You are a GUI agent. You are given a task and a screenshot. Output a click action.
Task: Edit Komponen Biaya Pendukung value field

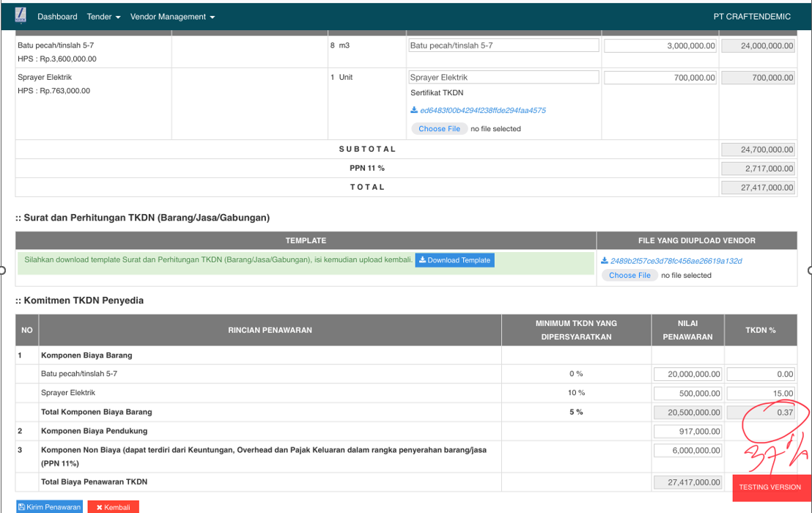coord(688,432)
